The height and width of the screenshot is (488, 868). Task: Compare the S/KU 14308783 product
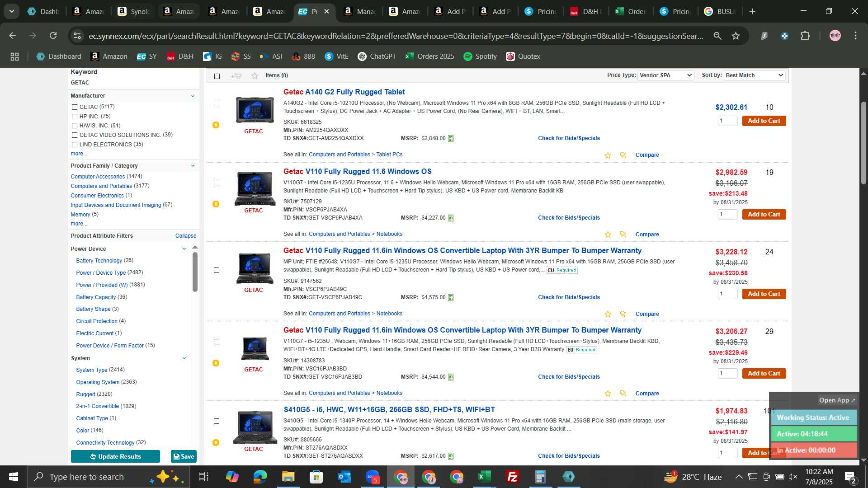[x=647, y=394]
